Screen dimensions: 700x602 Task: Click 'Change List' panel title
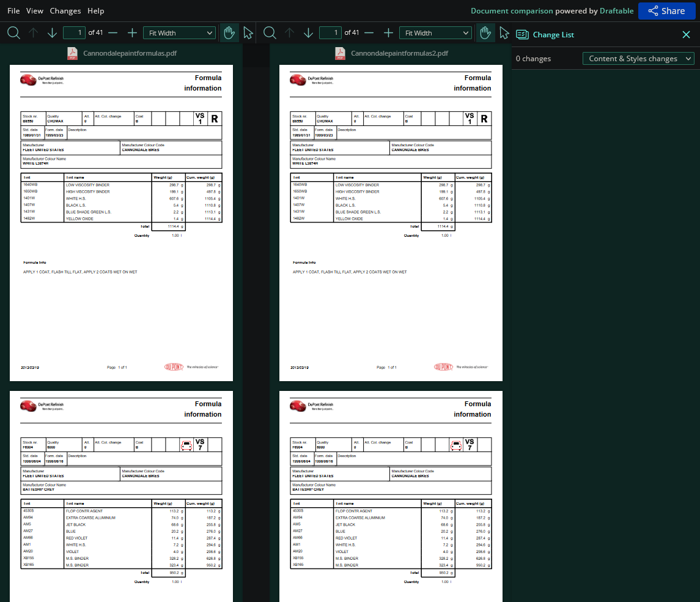553,34
